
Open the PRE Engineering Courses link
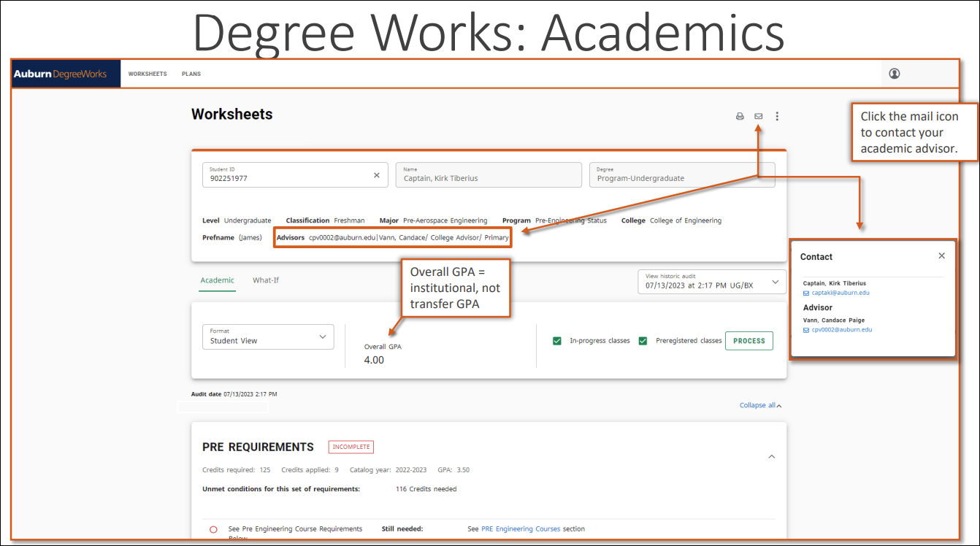[521, 529]
